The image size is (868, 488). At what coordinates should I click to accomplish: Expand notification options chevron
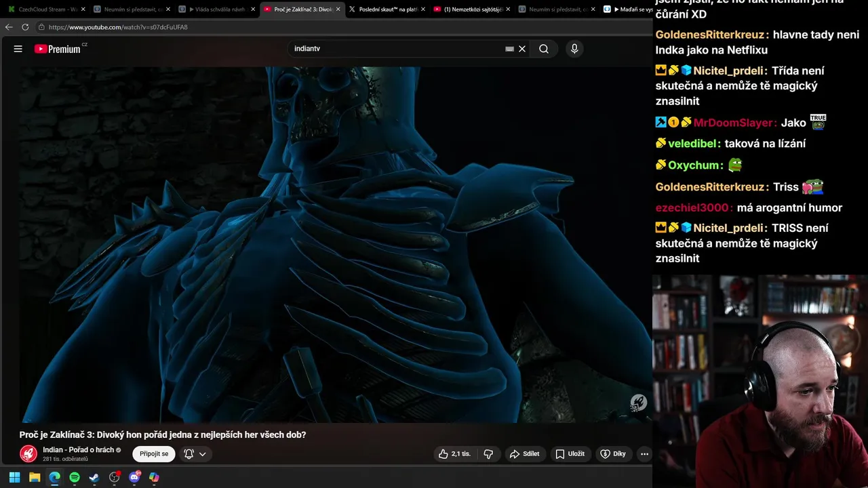click(202, 454)
